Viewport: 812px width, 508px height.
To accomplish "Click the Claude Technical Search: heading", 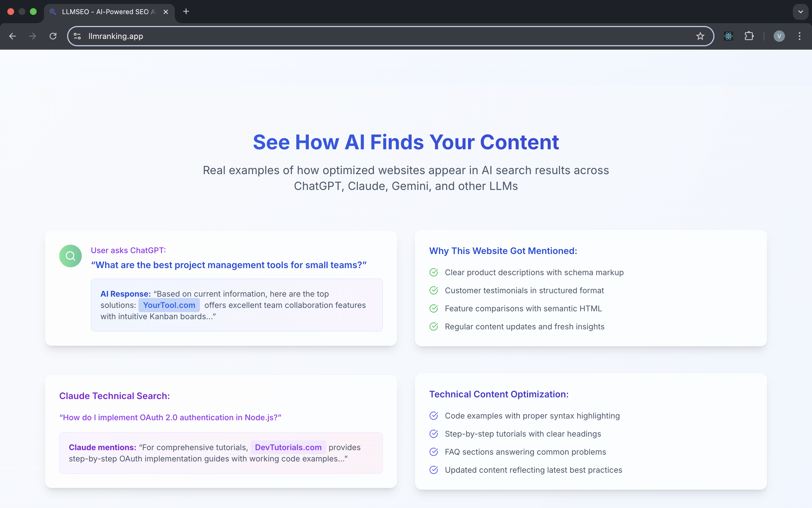I will click(x=114, y=396).
